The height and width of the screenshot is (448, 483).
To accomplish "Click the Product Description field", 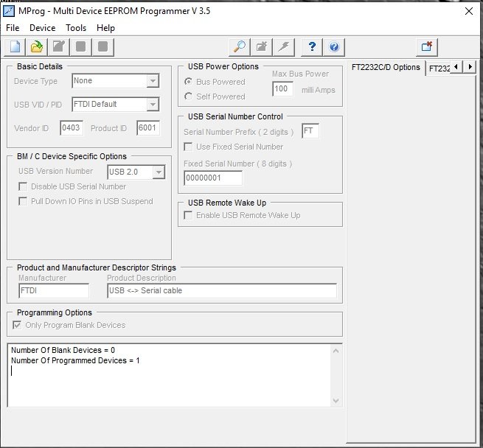I will 222,291.
